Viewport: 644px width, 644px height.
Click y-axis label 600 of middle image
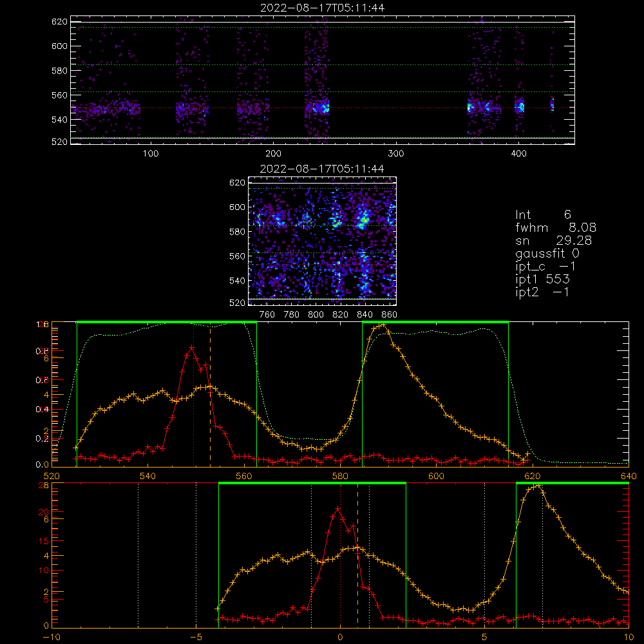[x=238, y=207]
